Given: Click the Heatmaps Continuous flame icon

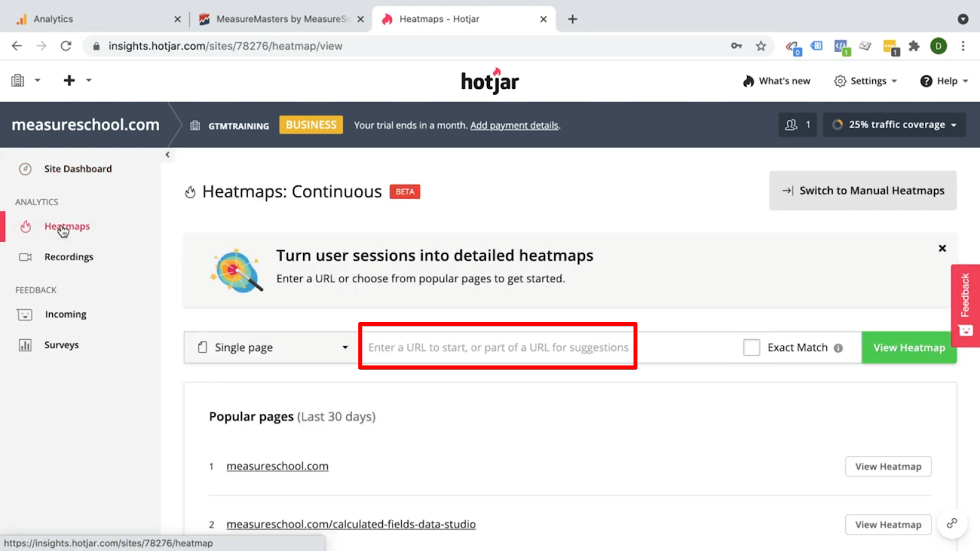Looking at the screenshot, I should tap(190, 192).
